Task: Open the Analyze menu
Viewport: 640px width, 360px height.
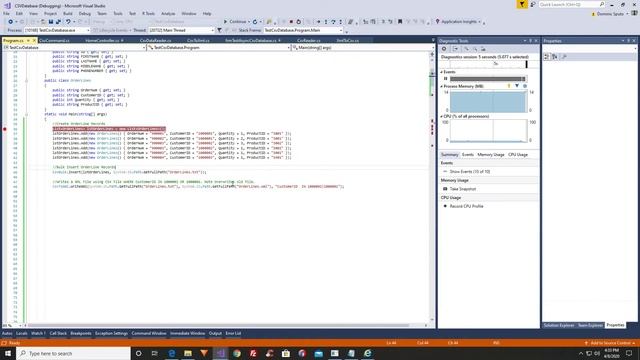Action: pyautogui.click(x=168, y=13)
